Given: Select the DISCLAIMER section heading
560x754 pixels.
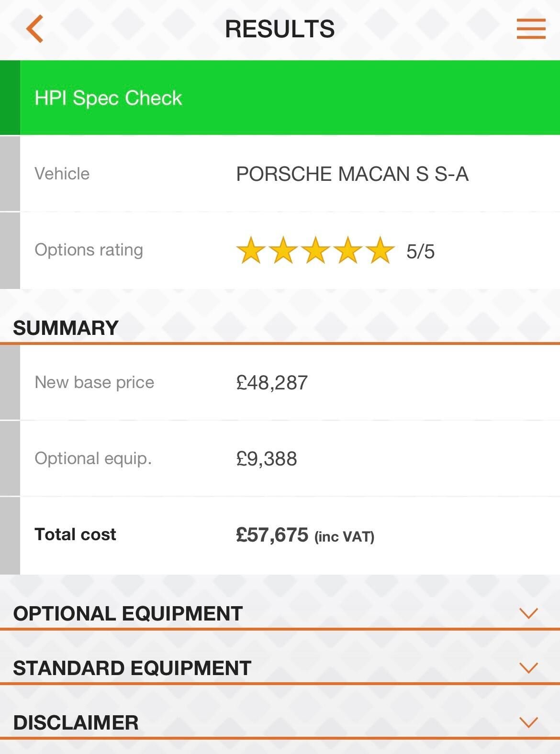Looking at the screenshot, I should coord(76,722).
